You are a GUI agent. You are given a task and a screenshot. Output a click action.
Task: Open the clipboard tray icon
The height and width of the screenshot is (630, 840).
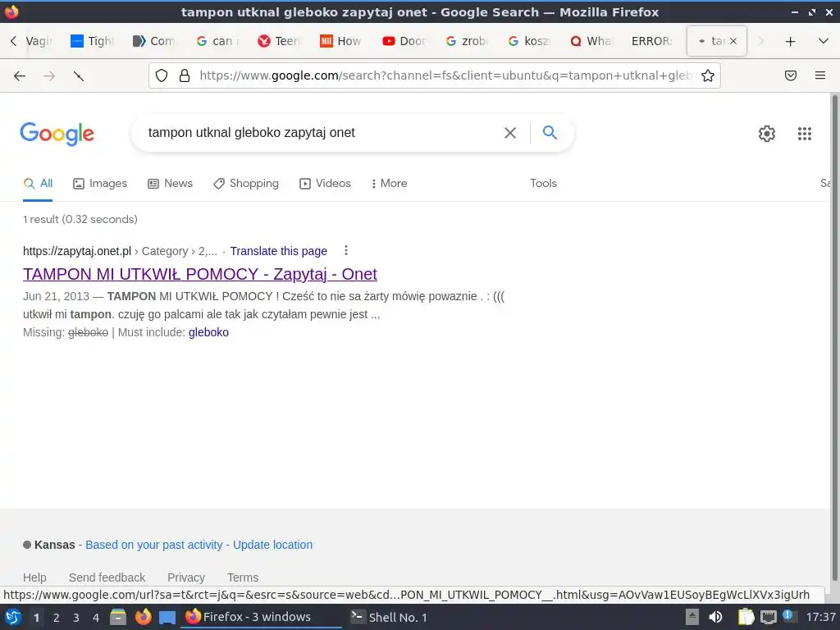[746, 617]
